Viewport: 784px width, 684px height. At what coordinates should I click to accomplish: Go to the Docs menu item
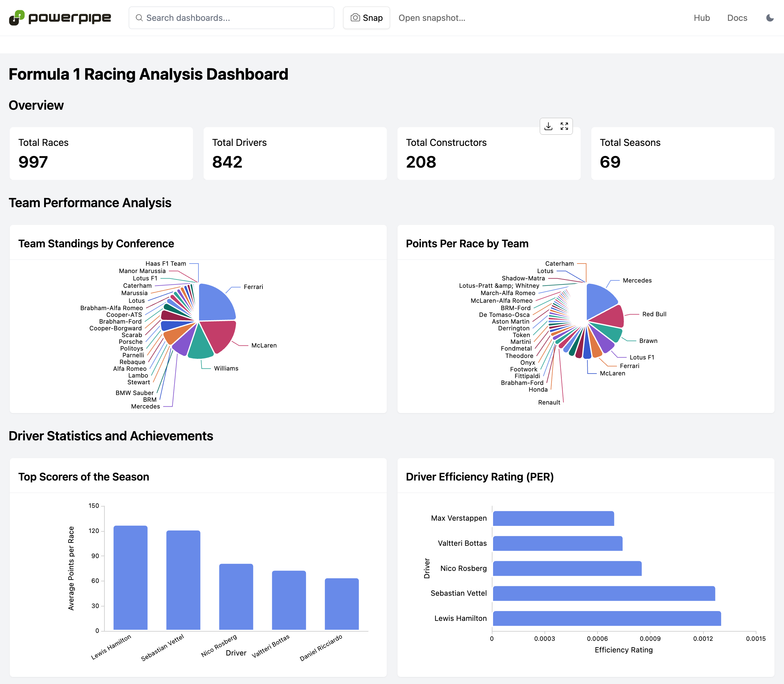(x=737, y=18)
